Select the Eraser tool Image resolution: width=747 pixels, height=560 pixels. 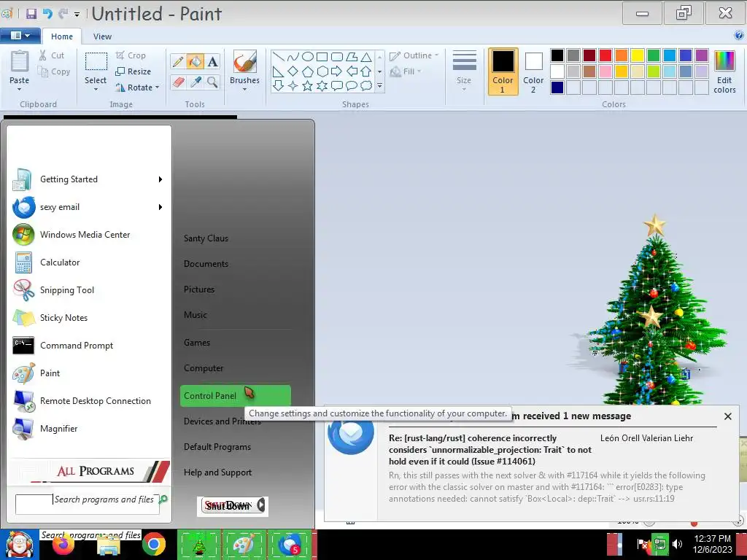coord(178,82)
